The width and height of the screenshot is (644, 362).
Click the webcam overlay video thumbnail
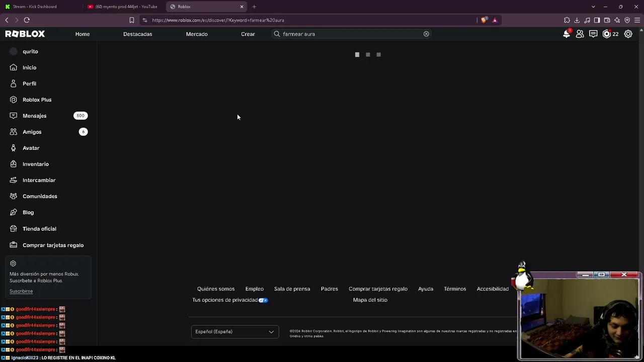coord(580,318)
